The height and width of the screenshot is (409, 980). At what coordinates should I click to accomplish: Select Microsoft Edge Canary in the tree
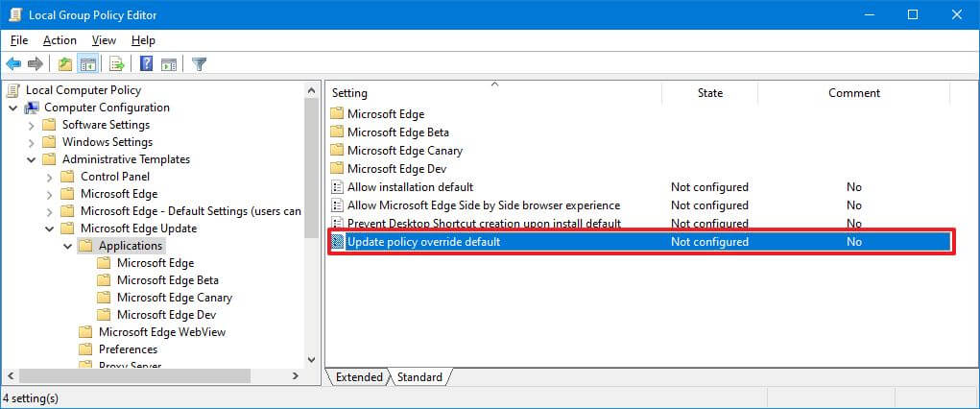pyautogui.click(x=175, y=298)
